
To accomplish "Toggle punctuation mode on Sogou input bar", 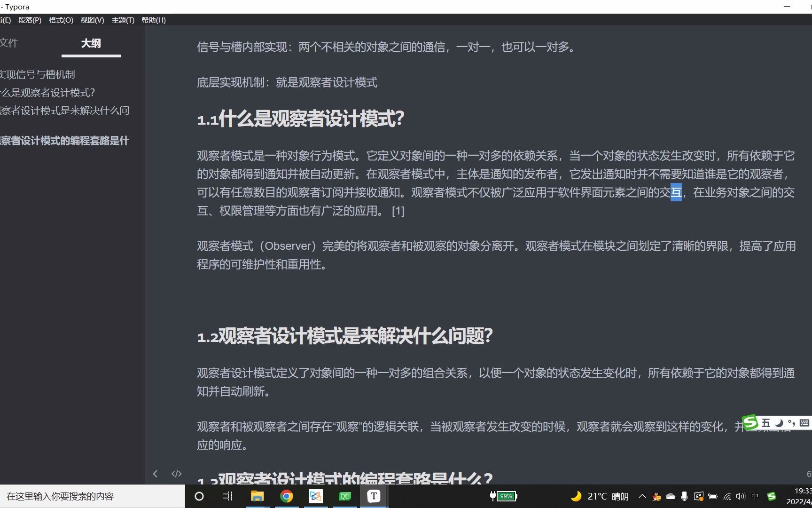I will tap(791, 423).
